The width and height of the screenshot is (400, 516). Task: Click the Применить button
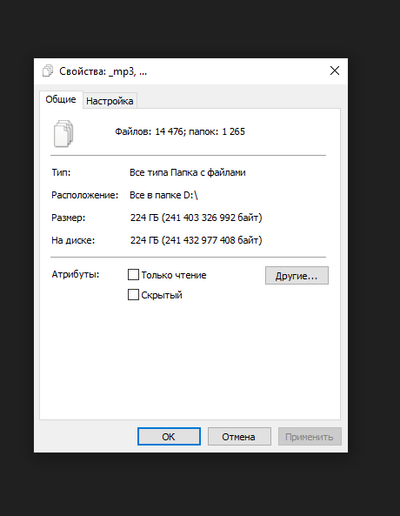(x=310, y=437)
